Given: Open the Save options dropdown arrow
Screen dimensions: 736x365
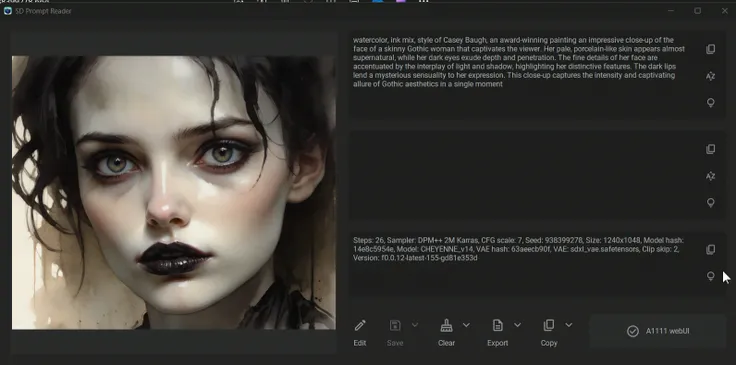Looking at the screenshot, I should click(x=415, y=325).
